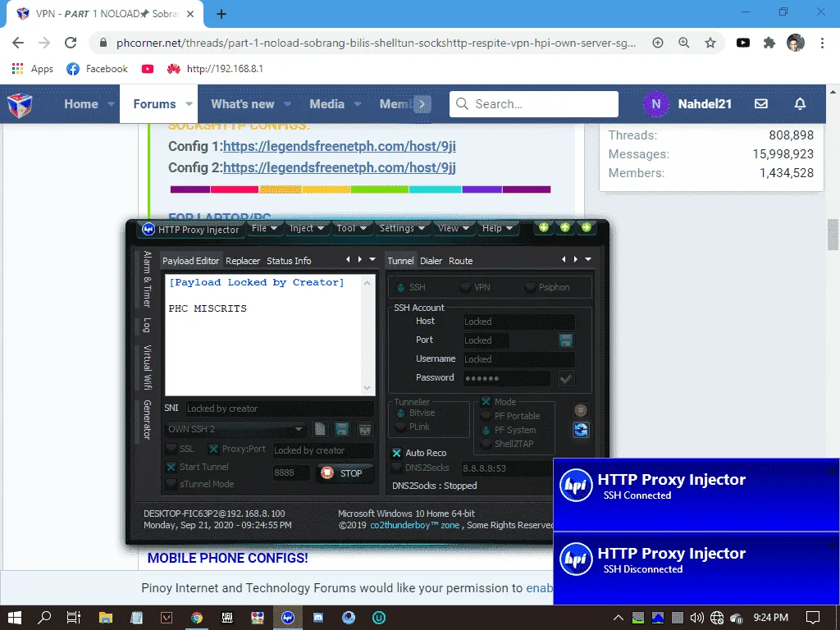Open the YouTube bookmark icon in bookmarks bar
Viewport: 840px width, 630px height.
[148, 69]
